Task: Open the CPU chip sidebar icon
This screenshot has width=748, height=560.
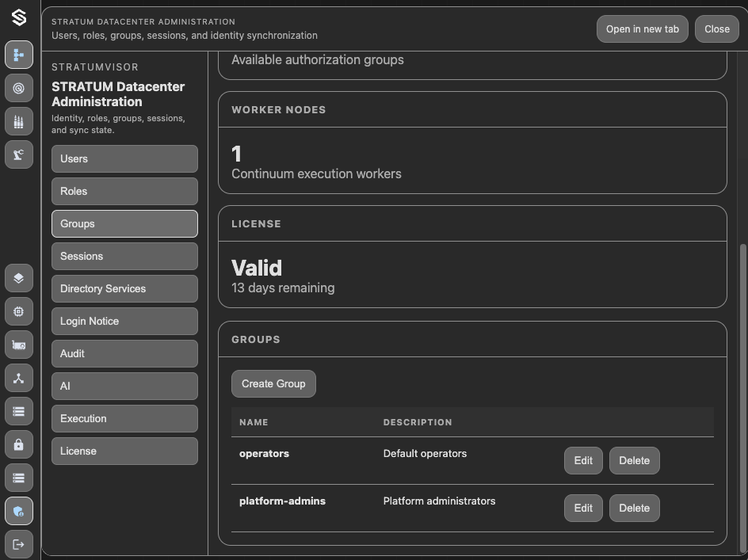Action: click(x=19, y=311)
